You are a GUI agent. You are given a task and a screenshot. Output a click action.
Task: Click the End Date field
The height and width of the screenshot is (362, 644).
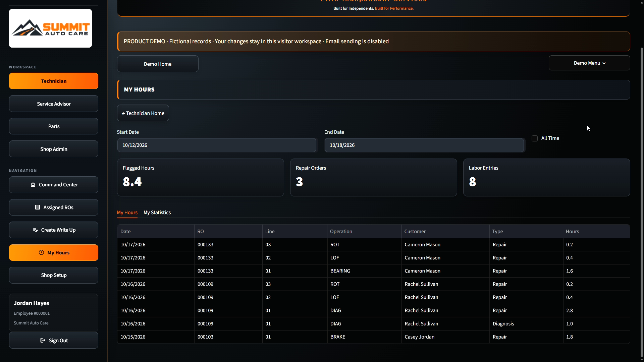424,145
